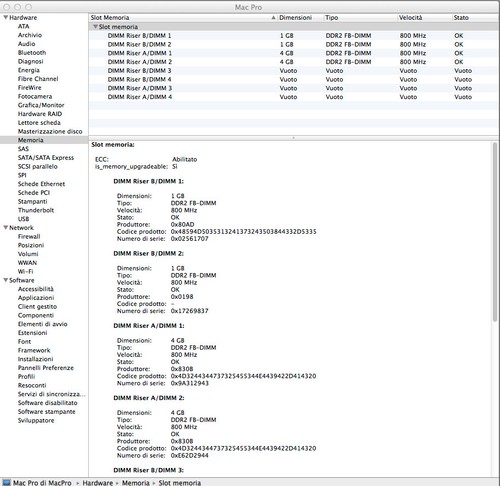Collapse the Software section triangle
This screenshot has height=486, width=500.
6,280
